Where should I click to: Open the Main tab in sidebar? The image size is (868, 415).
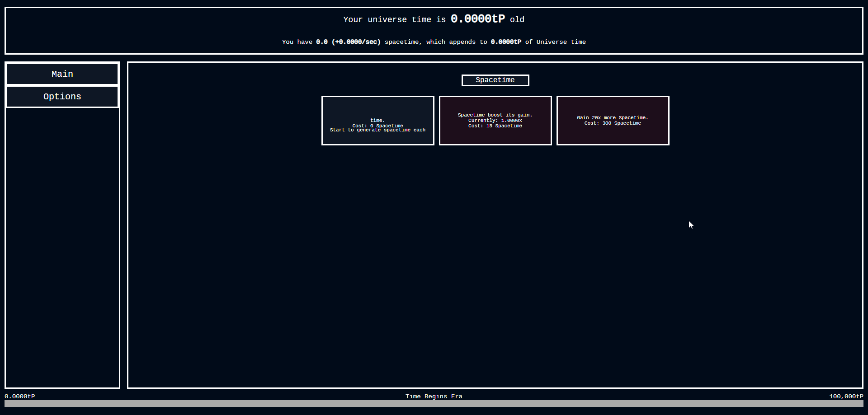pos(62,74)
